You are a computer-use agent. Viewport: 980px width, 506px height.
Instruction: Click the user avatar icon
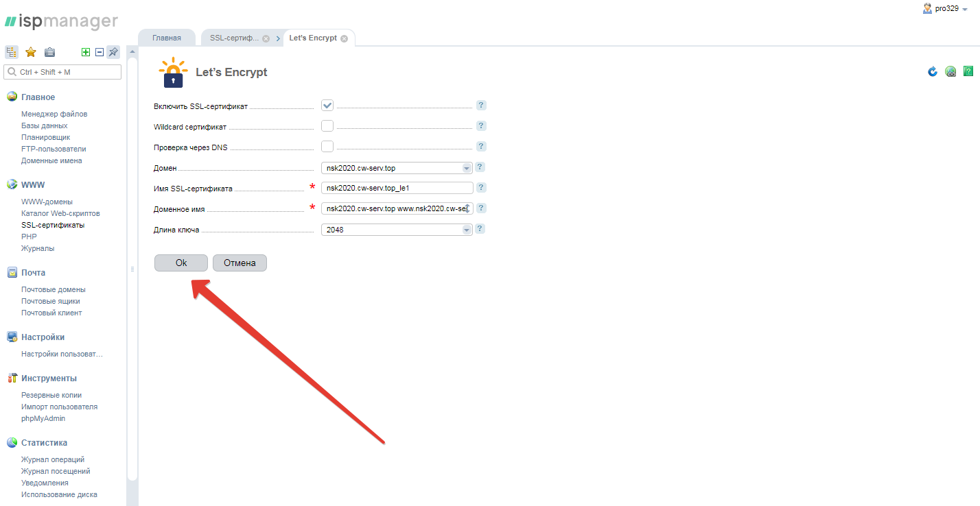tap(928, 8)
